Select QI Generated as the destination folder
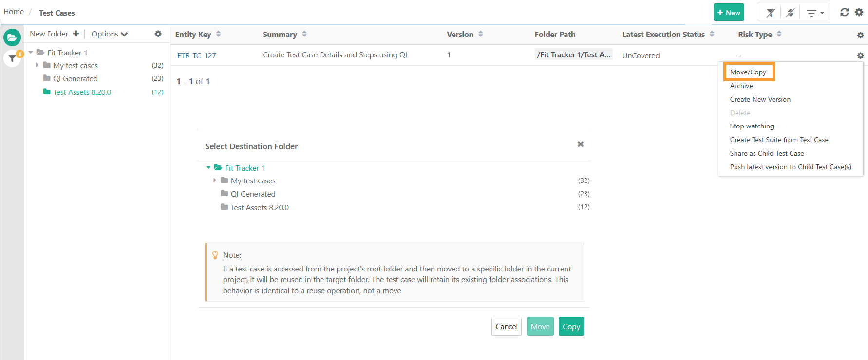Viewport: 868px width, 360px height. (253, 194)
